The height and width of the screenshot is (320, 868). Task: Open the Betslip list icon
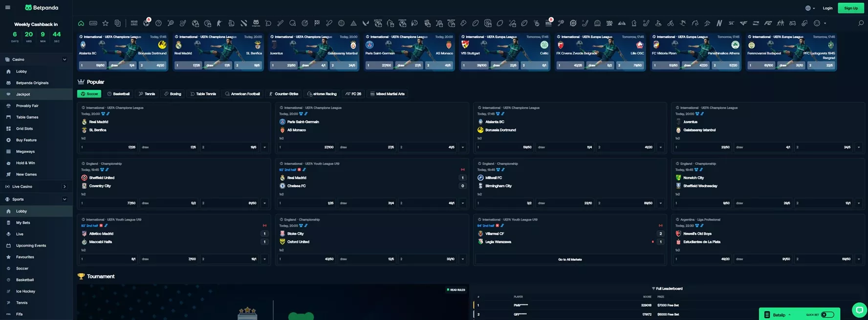pos(767,315)
